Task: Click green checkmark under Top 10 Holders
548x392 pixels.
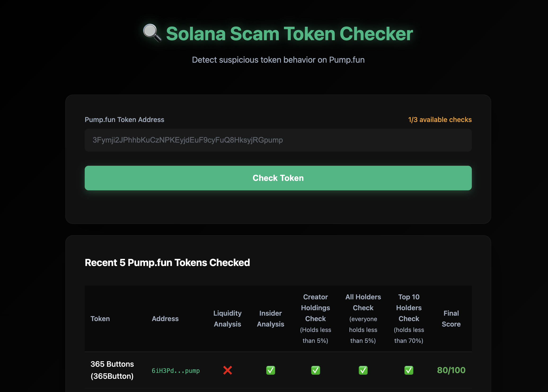Action: click(409, 370)
